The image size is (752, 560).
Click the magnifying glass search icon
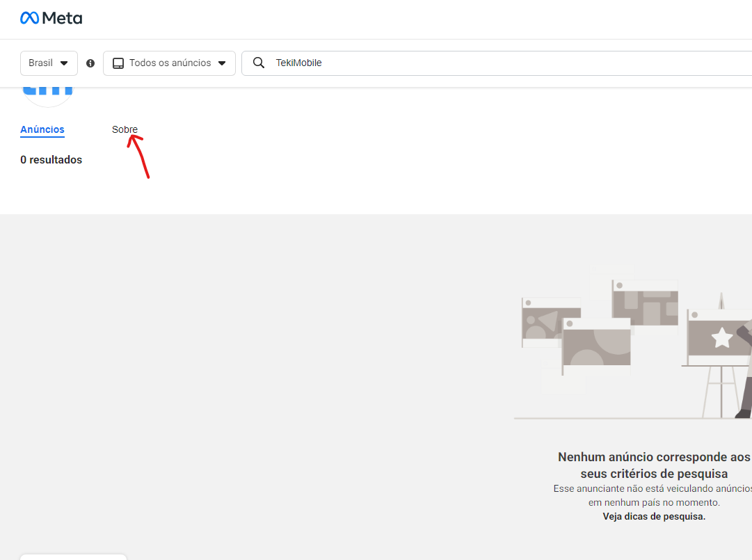(259, 63)
